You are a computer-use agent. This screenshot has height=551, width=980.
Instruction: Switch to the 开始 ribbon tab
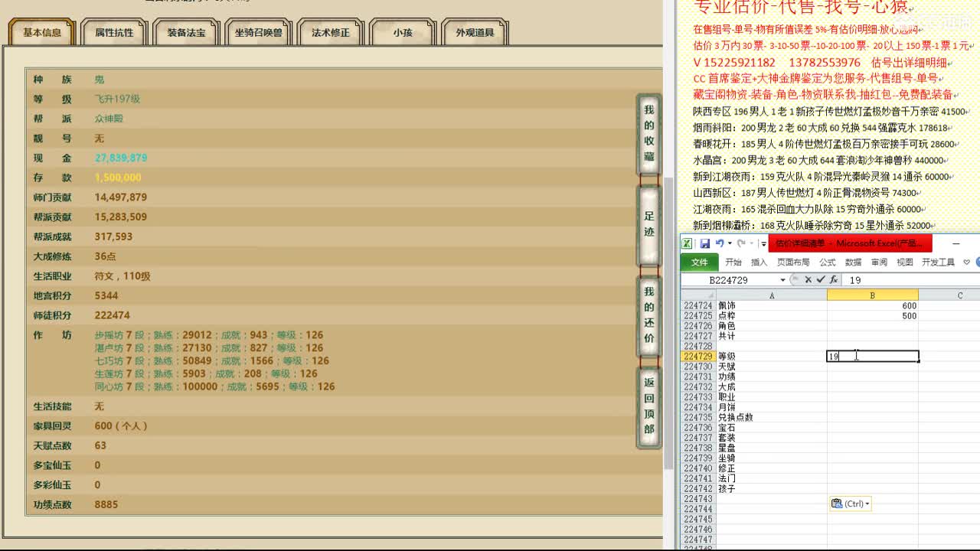pos(733,262)
